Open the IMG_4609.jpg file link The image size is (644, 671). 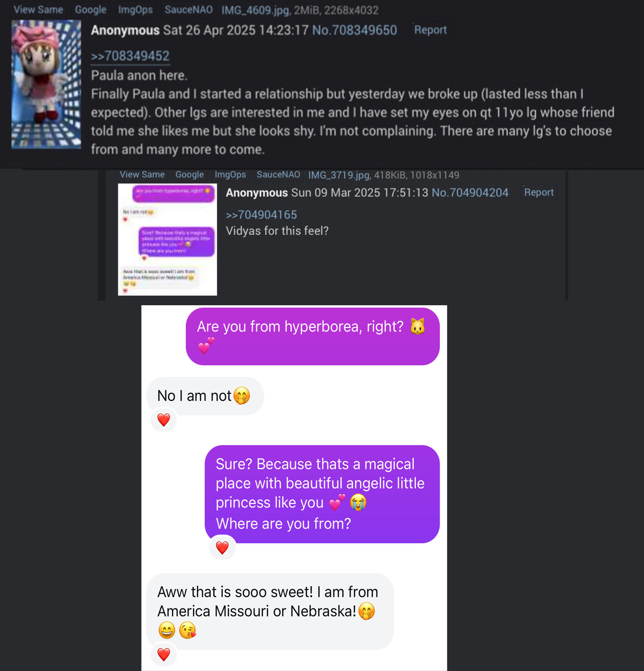(255, 10)
